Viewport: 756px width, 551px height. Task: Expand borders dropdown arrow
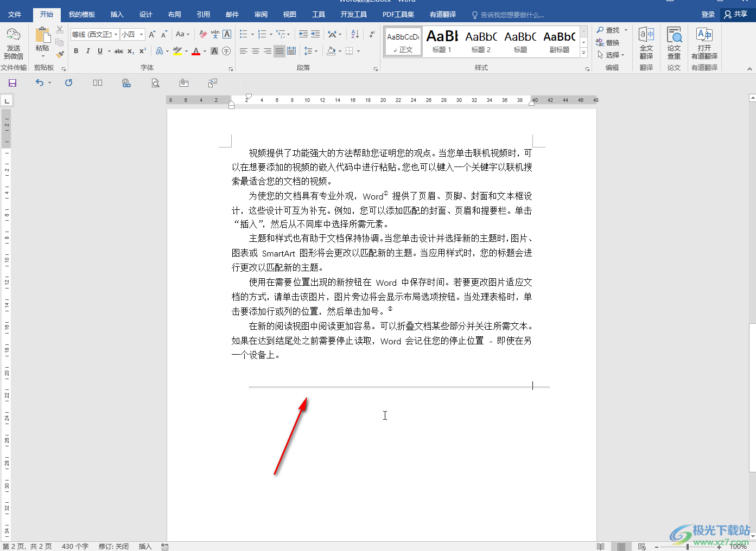358,51
